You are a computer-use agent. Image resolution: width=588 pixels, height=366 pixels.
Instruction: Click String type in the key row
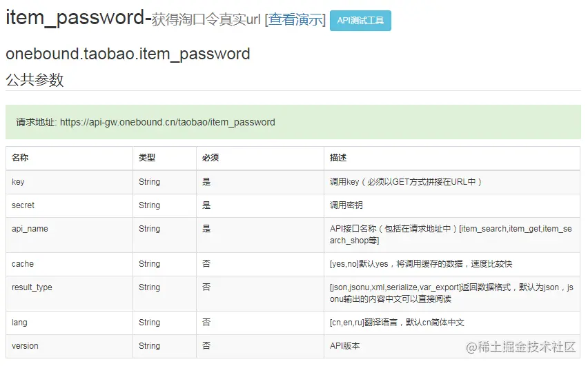[x=149, y=182]
